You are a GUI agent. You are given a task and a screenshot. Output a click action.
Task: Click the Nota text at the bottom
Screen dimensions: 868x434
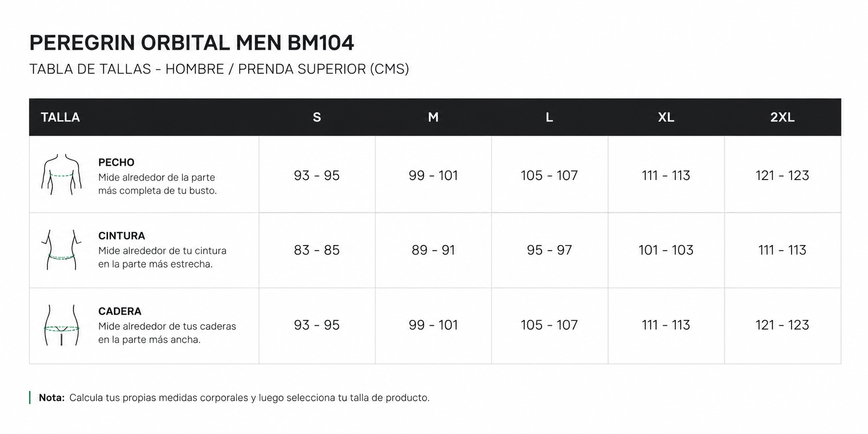[234, 398]
